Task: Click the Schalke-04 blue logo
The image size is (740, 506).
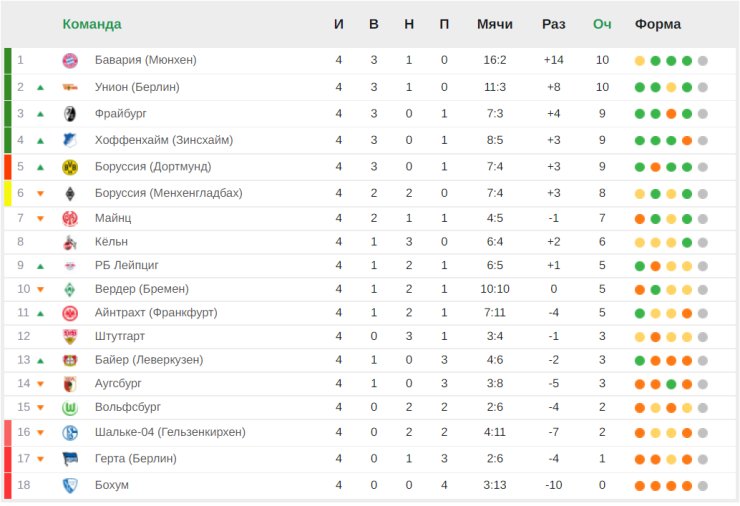Action: (70, 432)
